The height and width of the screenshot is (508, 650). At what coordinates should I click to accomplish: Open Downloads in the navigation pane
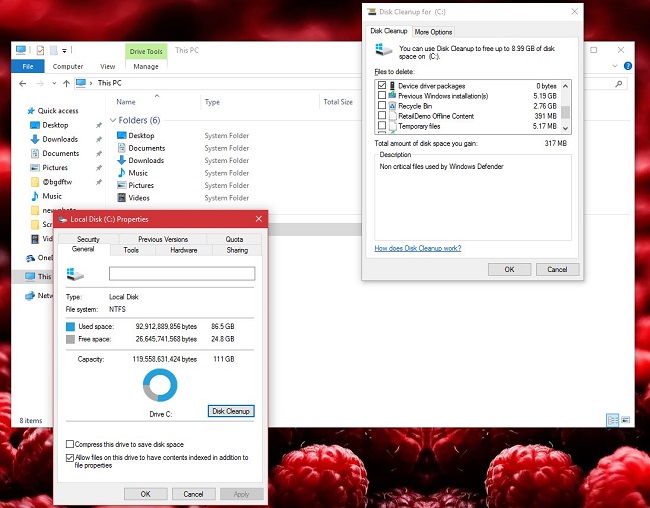[x=60, y=139]
